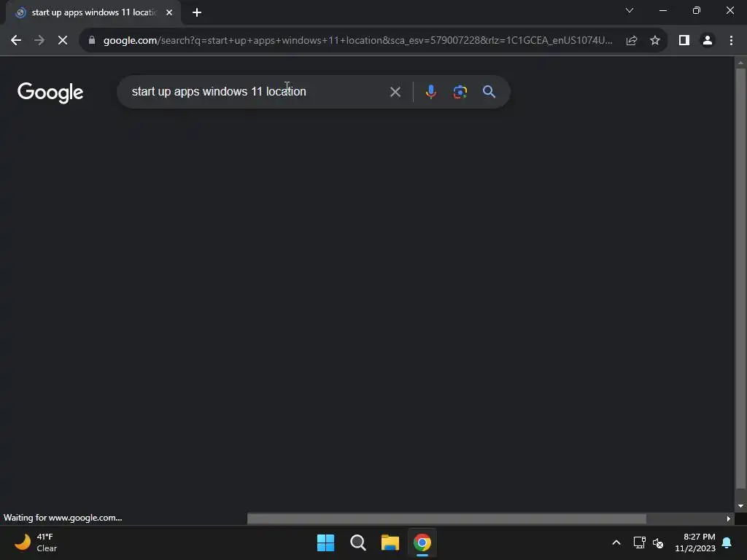Open the Windows Start menu

[326, 542]
